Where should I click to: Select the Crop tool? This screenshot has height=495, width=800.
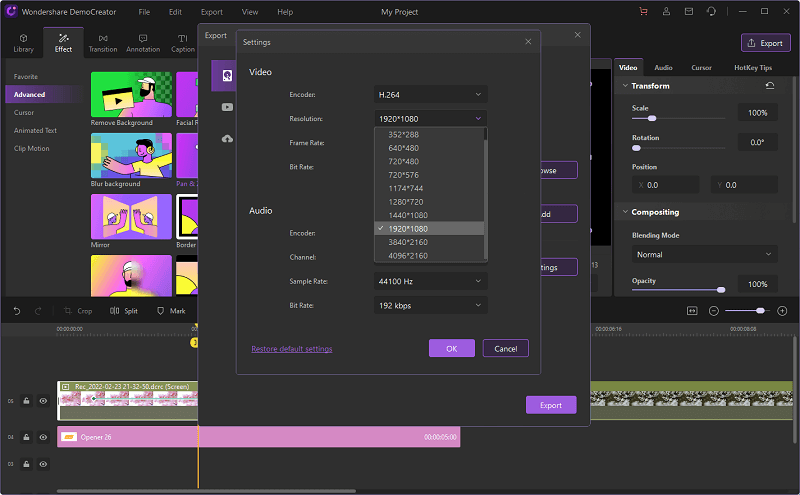[x=78, y=311]
